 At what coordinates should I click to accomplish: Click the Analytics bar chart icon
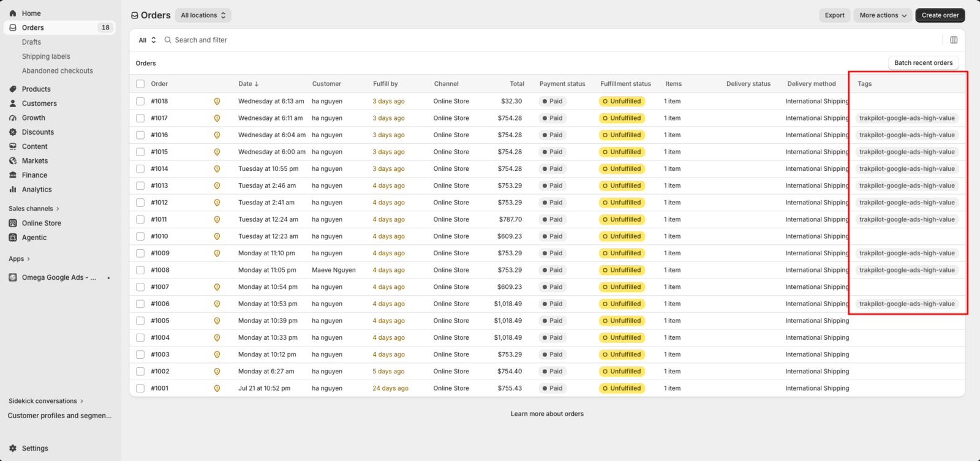tap(13, 189)
